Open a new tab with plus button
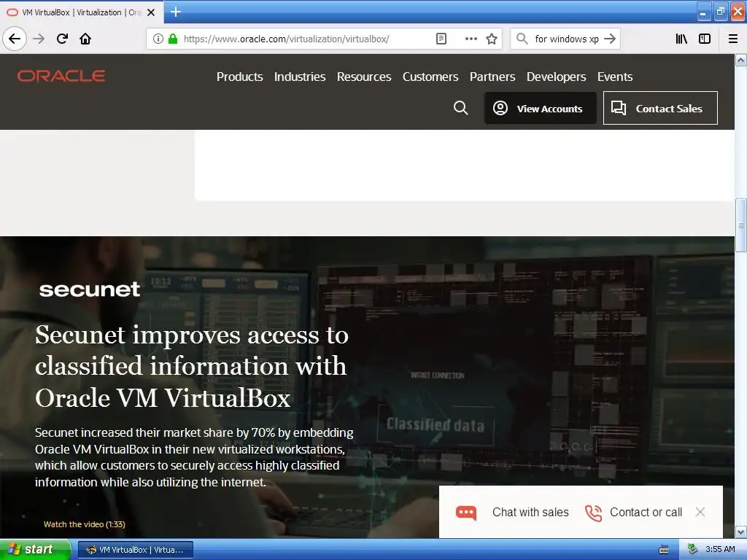This screenshot has width=747, height=560. click(x=176, y=12)
